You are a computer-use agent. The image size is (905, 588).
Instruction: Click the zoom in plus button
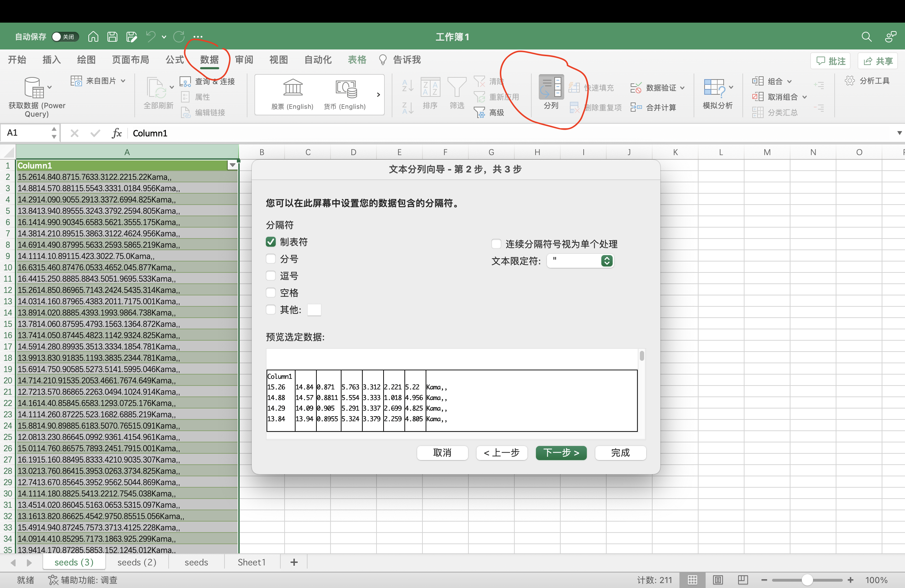click(x=851, y=580)
